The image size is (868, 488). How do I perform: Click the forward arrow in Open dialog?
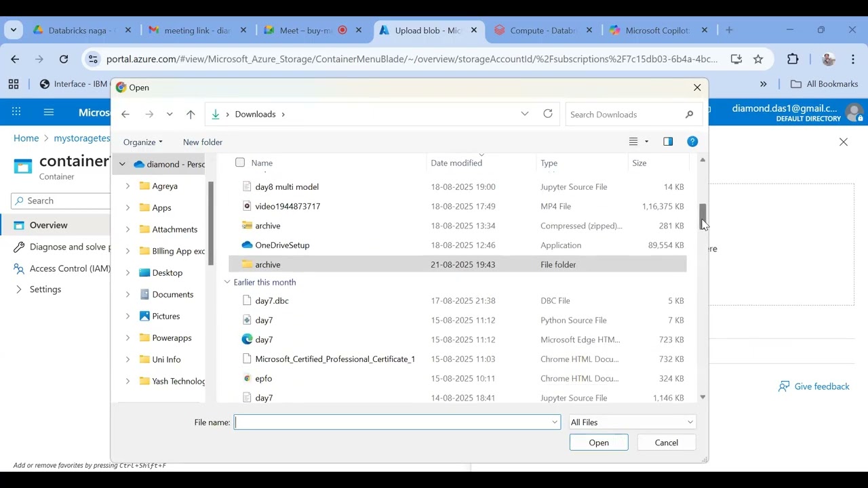click(x=149, y=115)
